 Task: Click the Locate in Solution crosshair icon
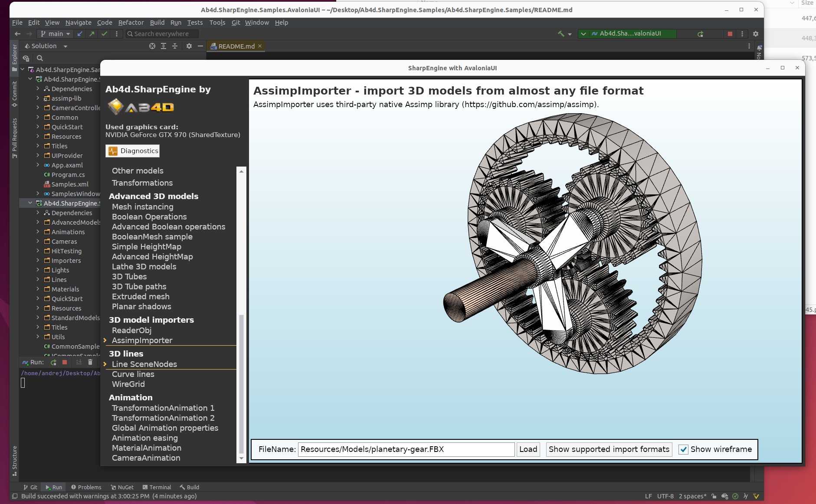click(152, 46)
